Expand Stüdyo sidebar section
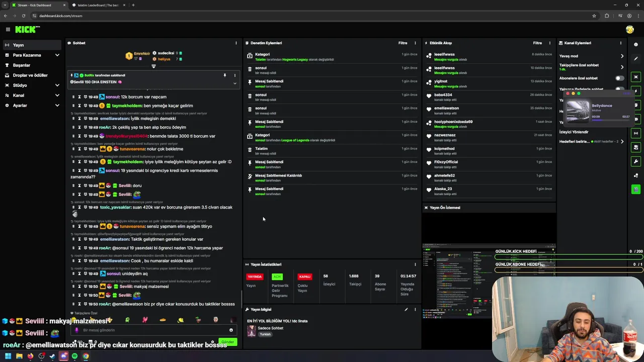Viewport: 644px width, 362px height. click(57, 85)
